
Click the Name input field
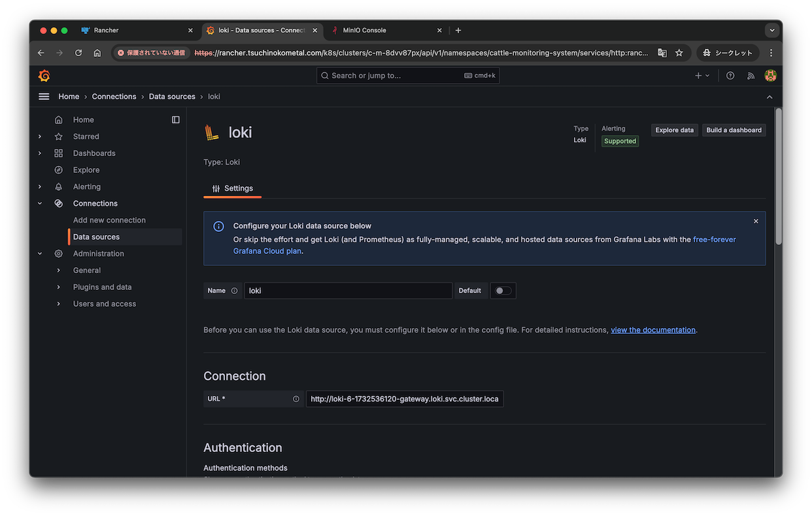pyautogui.click(x=348, y=291)
